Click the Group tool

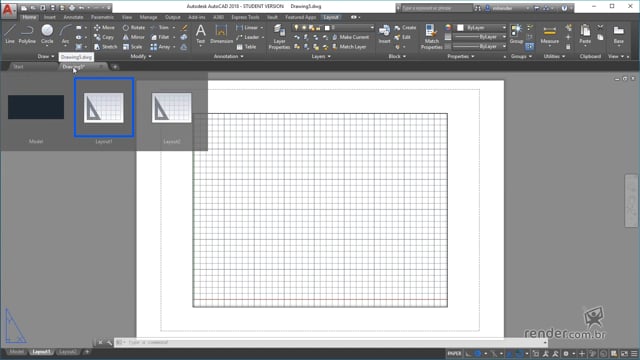516,33
